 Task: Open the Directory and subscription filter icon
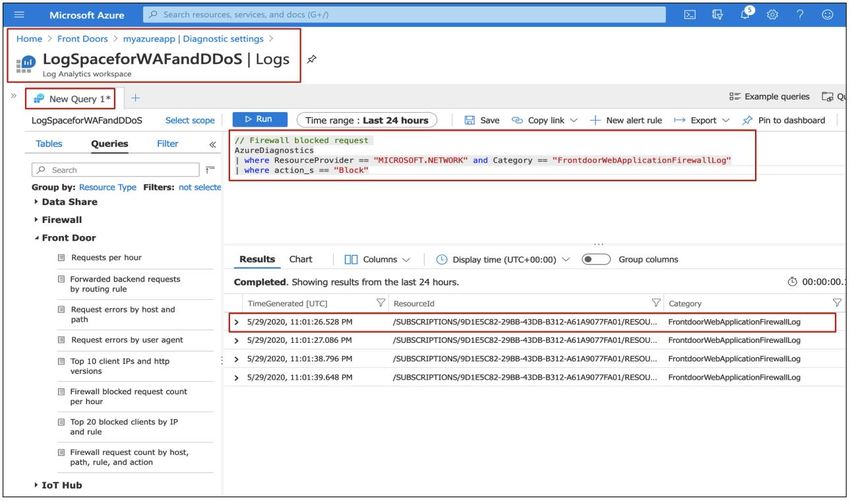[x=717, y=15]
